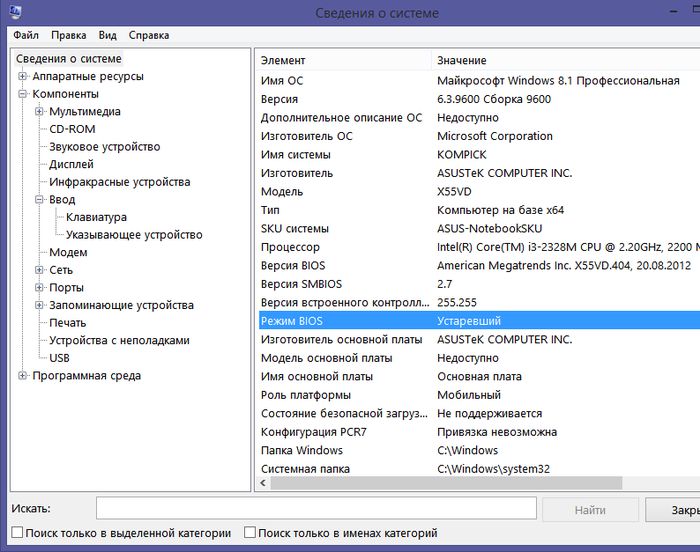This screenshot has height=552, width=700.
Task: Collapse the Ввод branch
Action: [x=40, y=200]
